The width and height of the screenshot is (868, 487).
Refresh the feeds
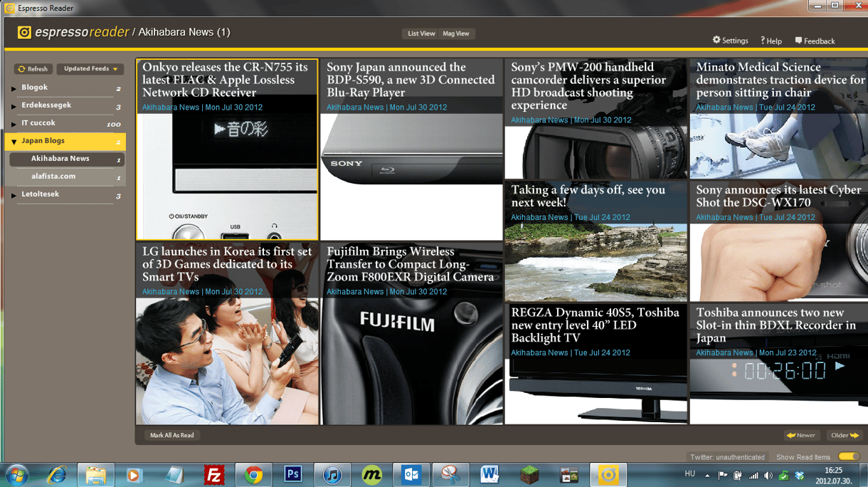(33, 69)
